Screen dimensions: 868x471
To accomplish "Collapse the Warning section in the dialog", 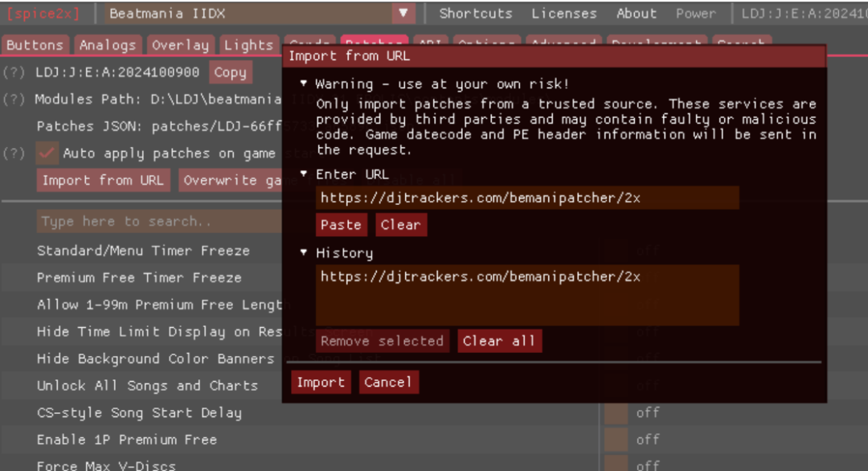I will [304, 84].
